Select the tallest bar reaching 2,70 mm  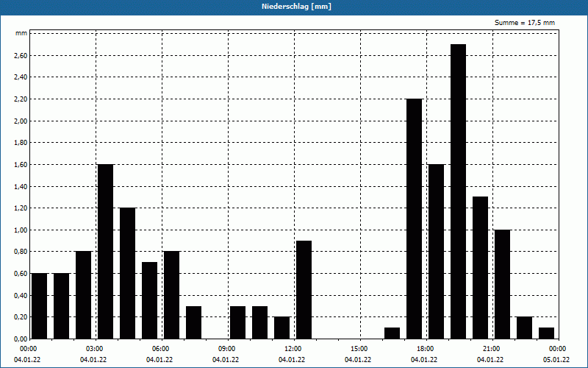pyautogui.click(x=458, y=191)
